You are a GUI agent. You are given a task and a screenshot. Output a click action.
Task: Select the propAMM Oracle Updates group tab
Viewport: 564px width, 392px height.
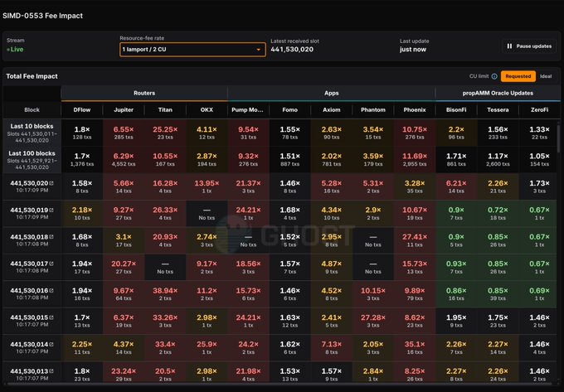tap(498, 93)
